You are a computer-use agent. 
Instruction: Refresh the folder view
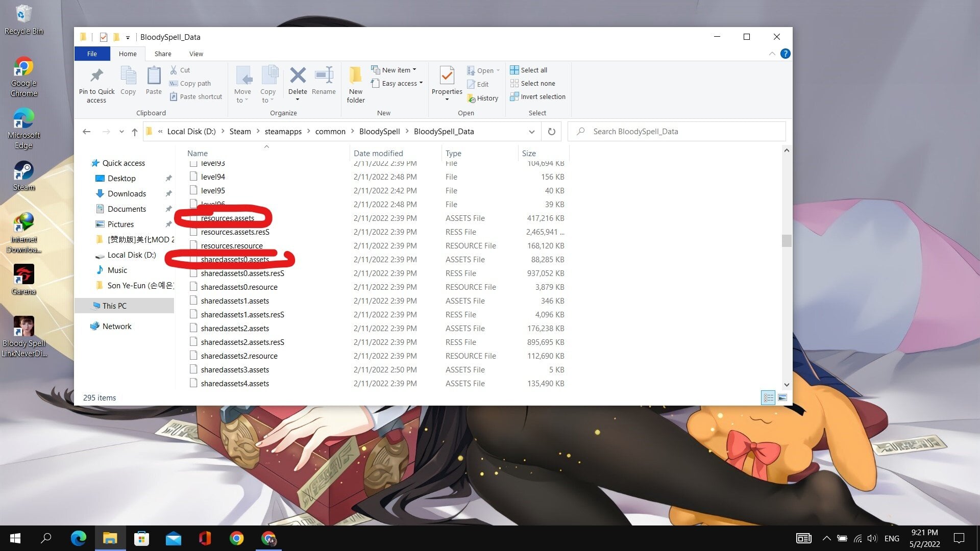click(x=552, y=132)
